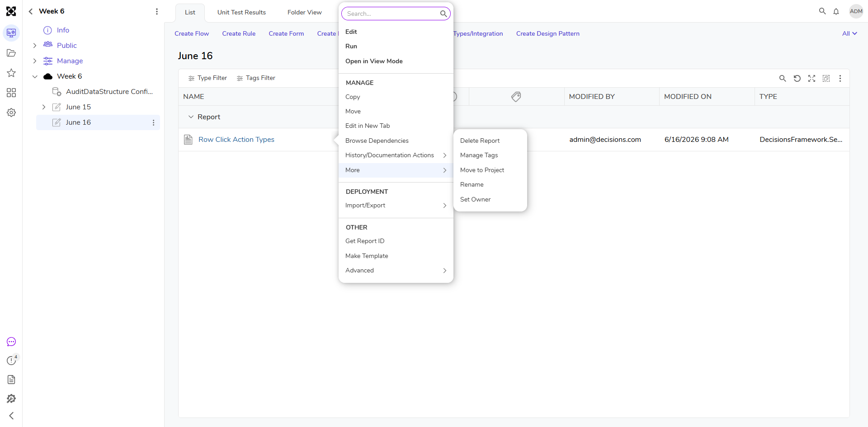Screen dimensions: 868x427
Task: Click the Row Click Action Types report icon
Action: point(189,140)
